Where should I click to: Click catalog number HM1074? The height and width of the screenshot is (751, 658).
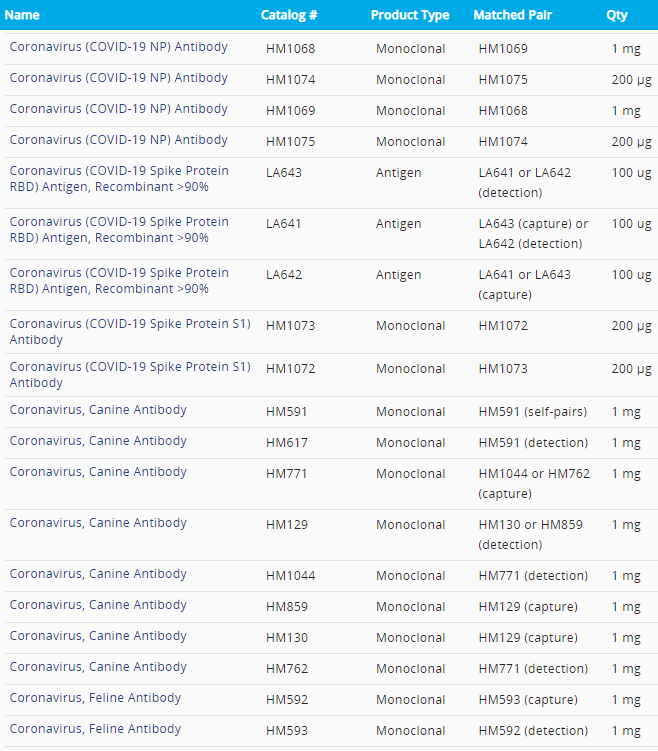click(x=290, y=80)
